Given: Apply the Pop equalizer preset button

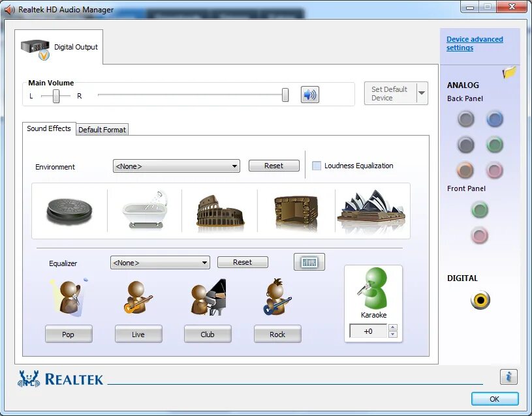Looking at the screenshot, I should pyautogui.click(x=69, y=334).
